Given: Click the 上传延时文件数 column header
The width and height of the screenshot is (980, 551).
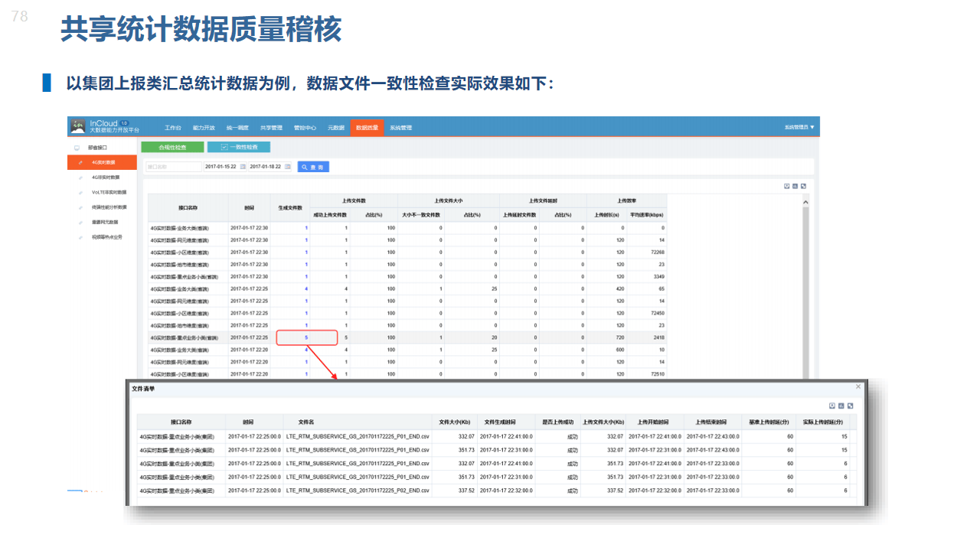Looking at the screenshot, I should pyautogui.click(x=520, y=215).
